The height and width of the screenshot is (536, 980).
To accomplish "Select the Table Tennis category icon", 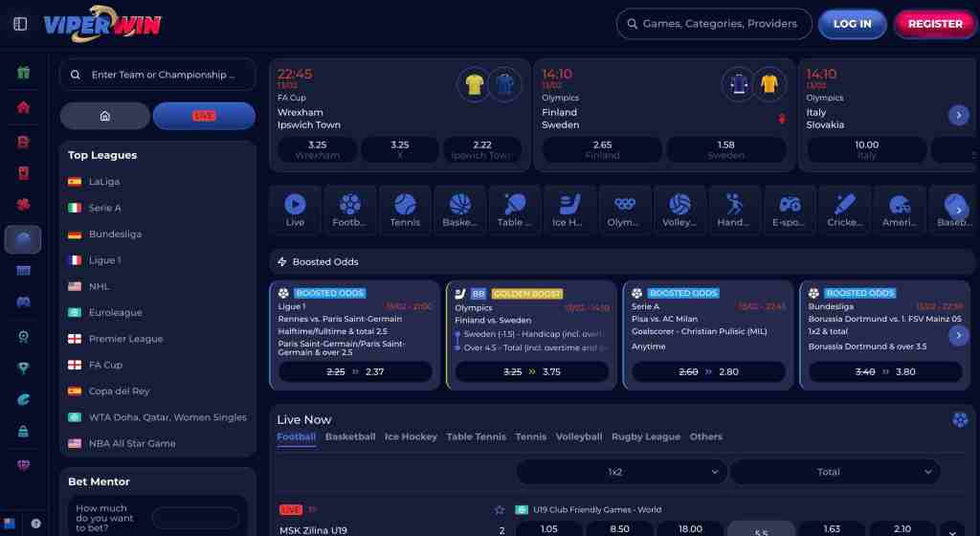I will click(x=515, y=210).
